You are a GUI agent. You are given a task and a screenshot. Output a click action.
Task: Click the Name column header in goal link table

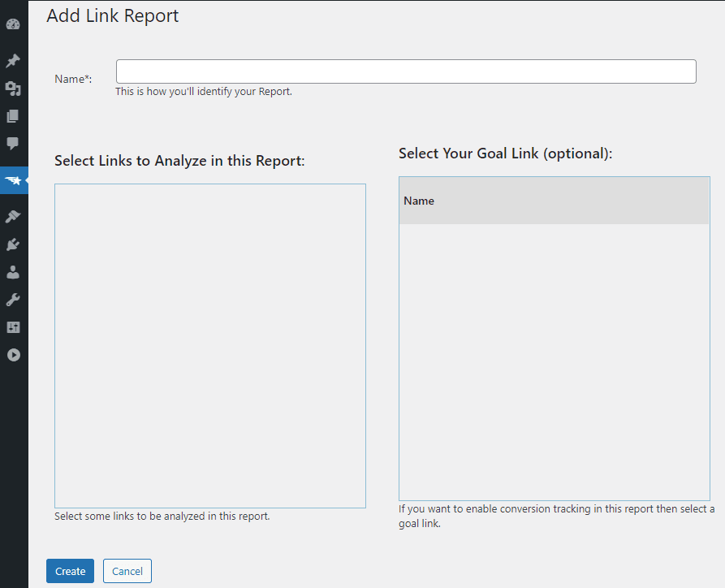tap(419, 201)
